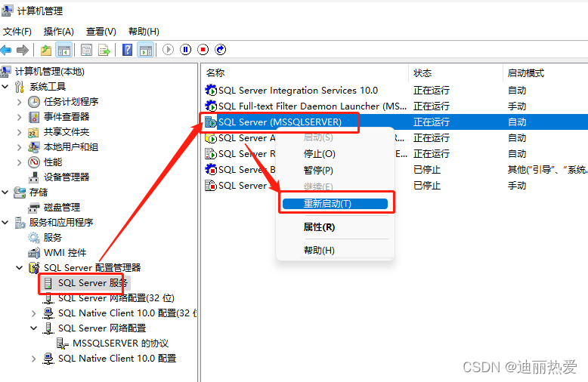Click the Properties icon in the toolbar
Screen dimensions: 588x382
[x=87, y=50]
